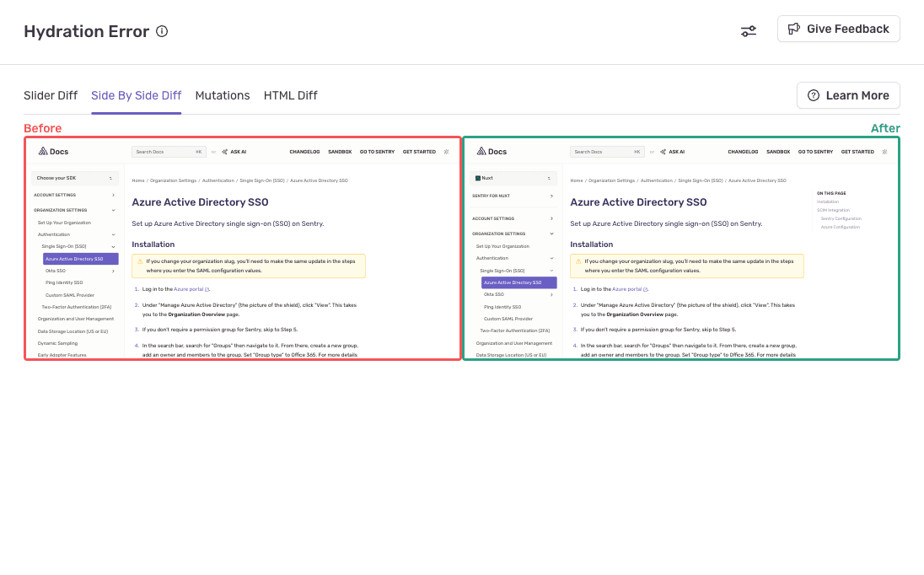This screenshot has width=924, height=575.
Task: Click GO TO SENTRY in the docs header
Action: (377, 152)
